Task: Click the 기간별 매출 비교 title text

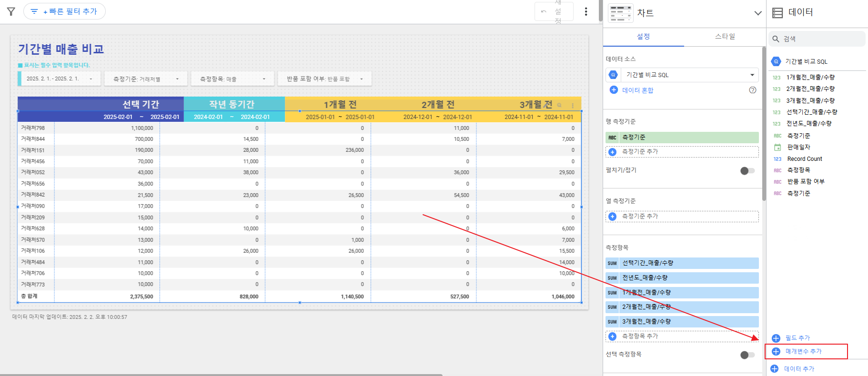Action: coord(61,49)
